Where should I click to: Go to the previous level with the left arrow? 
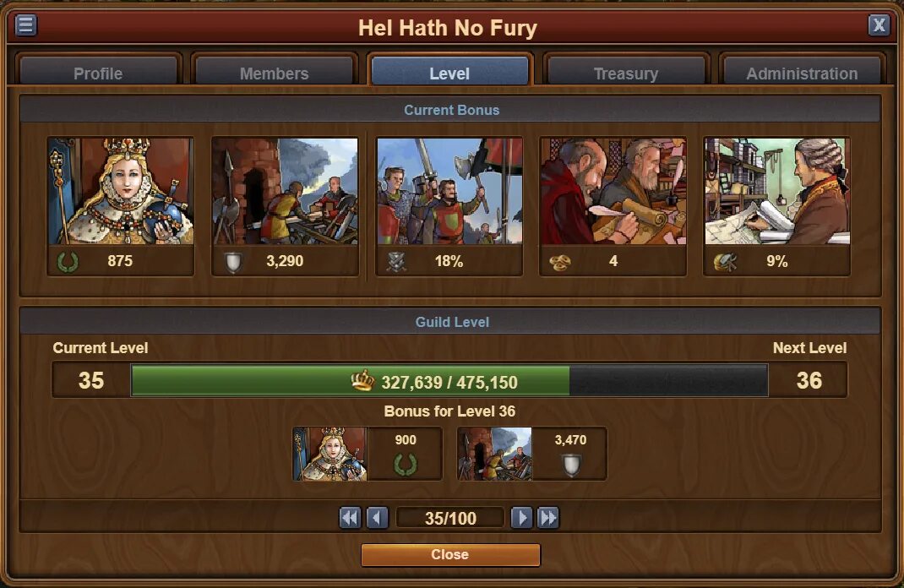pos(378,518)
